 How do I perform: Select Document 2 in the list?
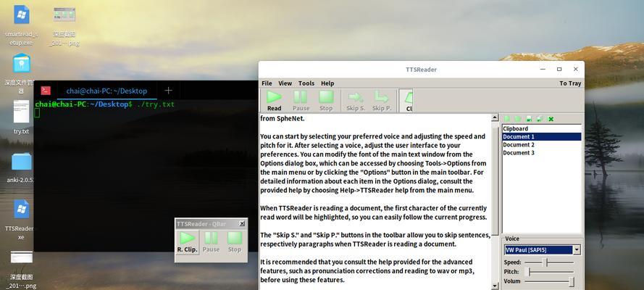542,144
